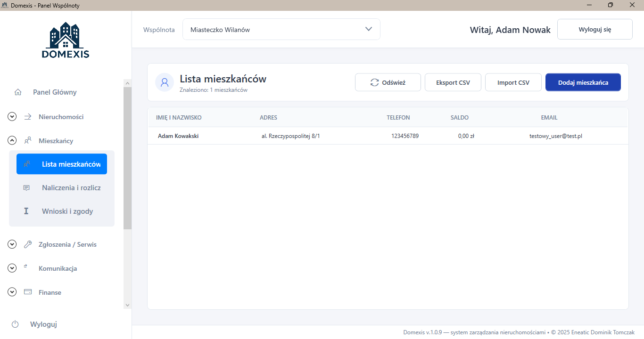This screenshot has width=644, height=339.
Task: Click the arrow icon beside Nieruchomości
Action: coord(28,116)
